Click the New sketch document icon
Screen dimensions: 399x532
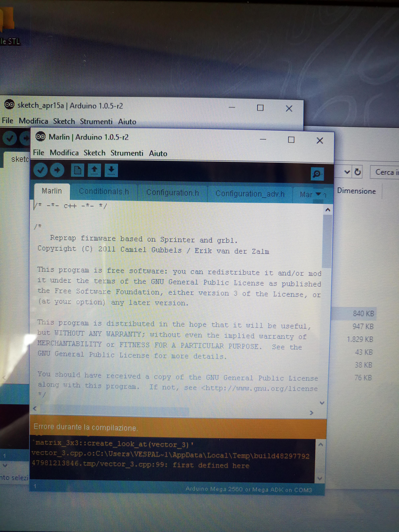click(77, 170)
